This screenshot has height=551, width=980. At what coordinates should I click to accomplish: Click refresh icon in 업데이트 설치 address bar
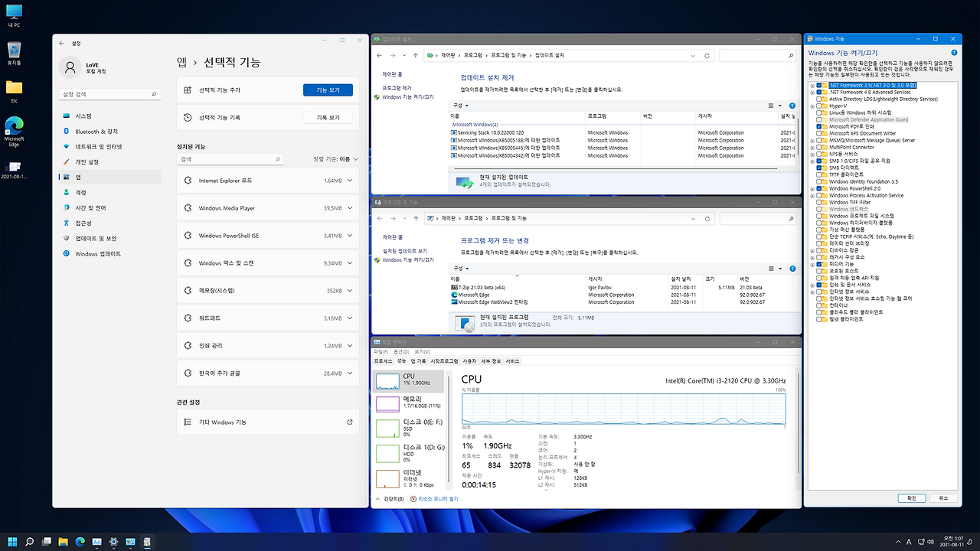coord(705,55)
